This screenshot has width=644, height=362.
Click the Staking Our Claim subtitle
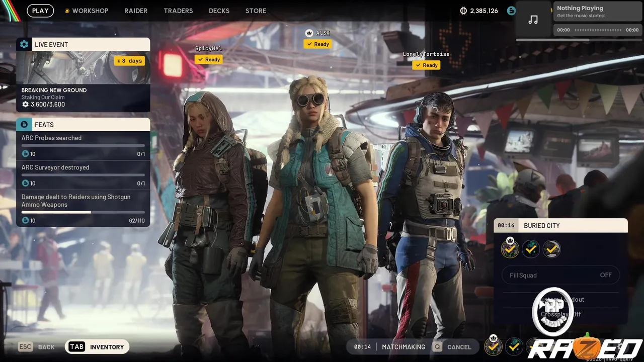pos(43,98)
